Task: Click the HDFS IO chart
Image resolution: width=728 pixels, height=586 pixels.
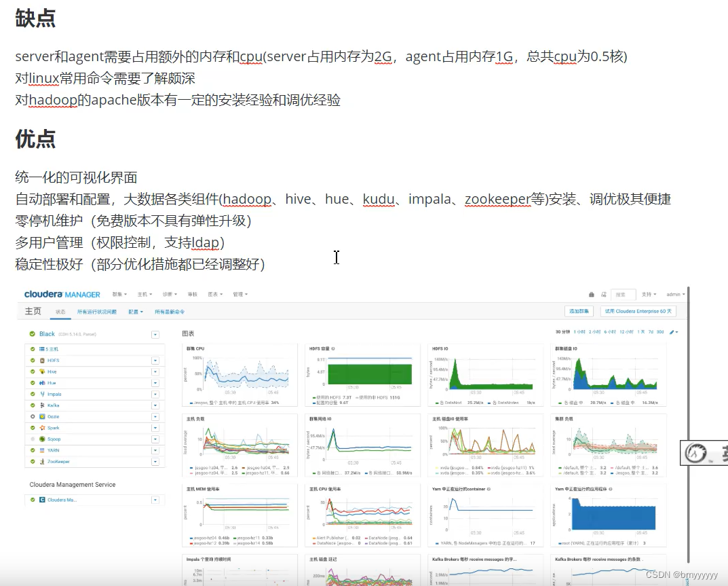Action: [x=485, y=376]
